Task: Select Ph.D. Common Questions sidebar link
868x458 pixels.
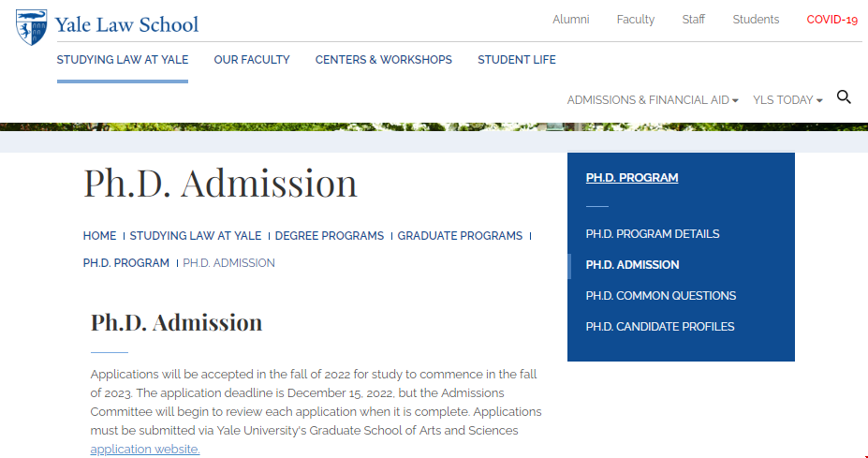Action: point(661,296)
